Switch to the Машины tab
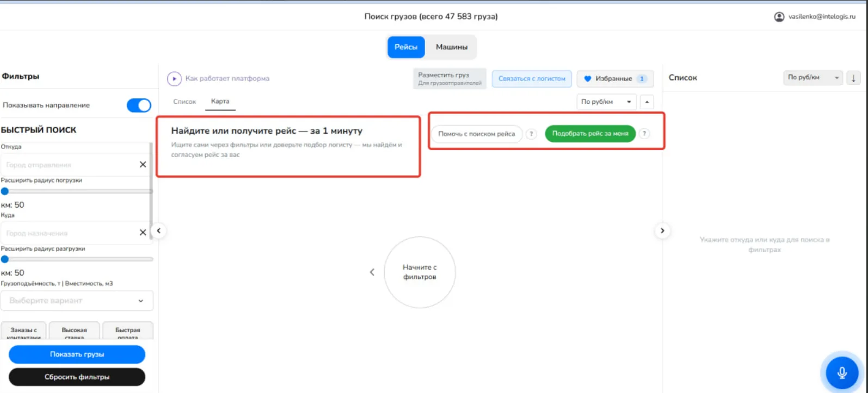Screen dimensions: 868x393 (x=451, y=47)
